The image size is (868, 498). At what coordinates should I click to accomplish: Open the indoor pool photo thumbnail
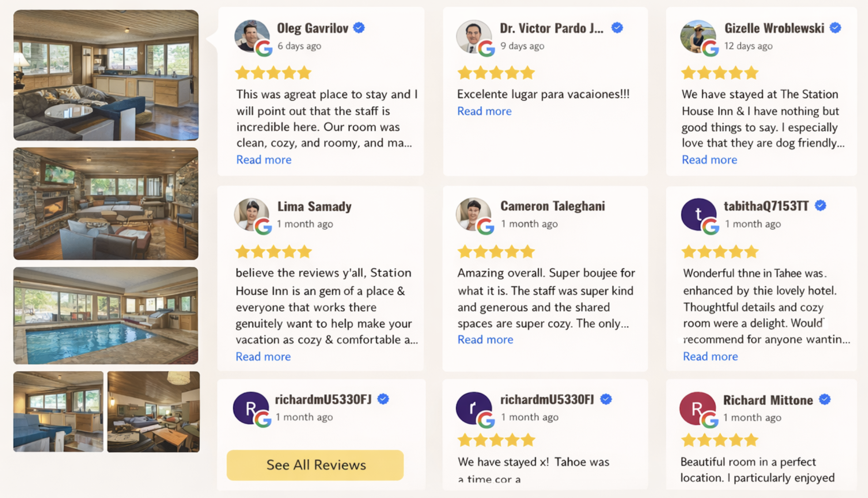point(106,316)
